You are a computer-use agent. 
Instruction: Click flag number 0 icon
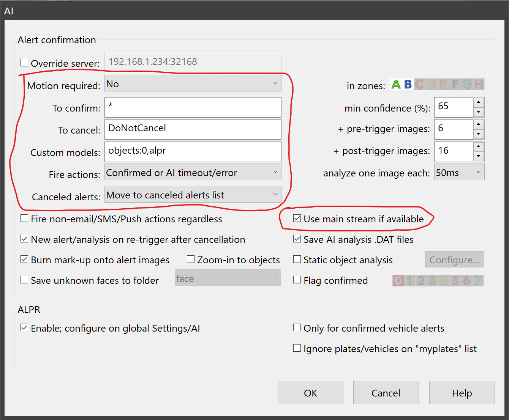(x=398, y=281)
